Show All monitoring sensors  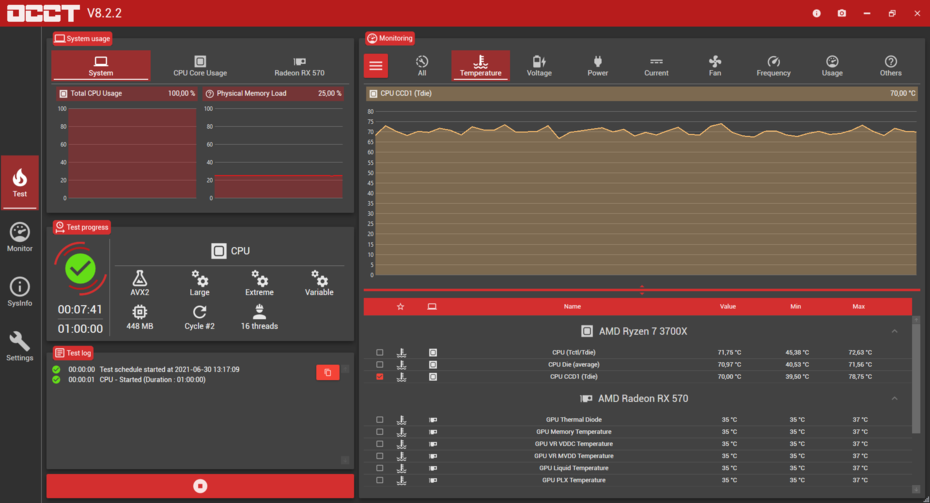point(422,66)
